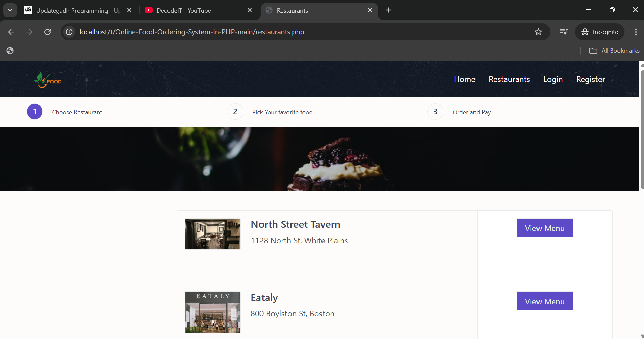Click step 1 circle Choose Restaurant

click(35, 112)
